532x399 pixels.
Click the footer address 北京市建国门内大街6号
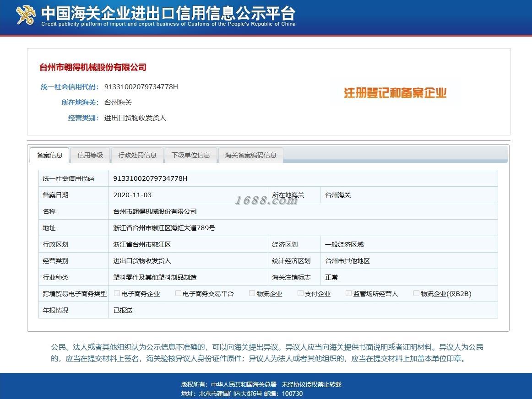coord(230,394)
